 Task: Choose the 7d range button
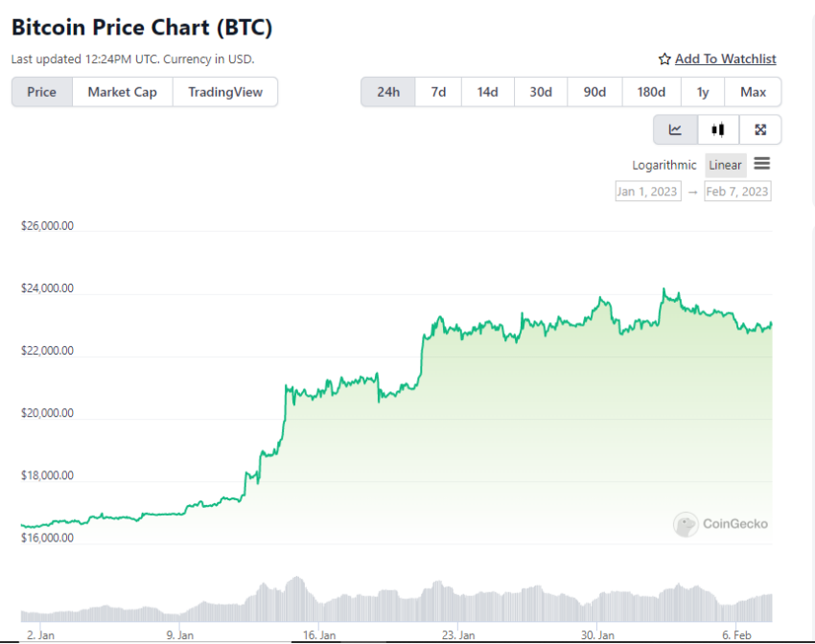438,92
